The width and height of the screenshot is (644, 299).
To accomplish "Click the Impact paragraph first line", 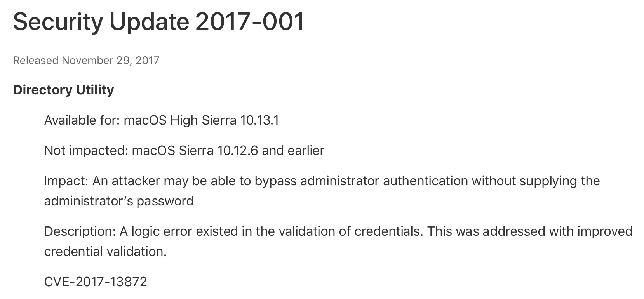I will click(x=322, y=181).
